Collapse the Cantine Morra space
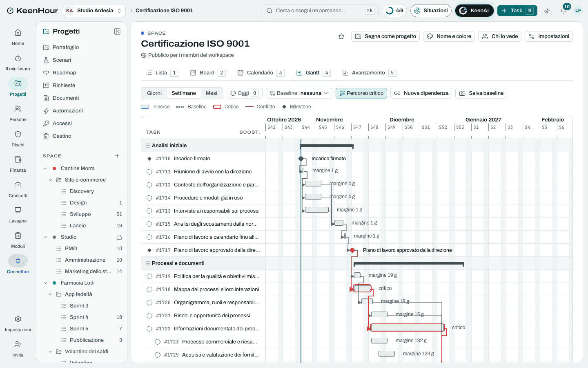Screen dimensions: 588x368 click(45, 168)
